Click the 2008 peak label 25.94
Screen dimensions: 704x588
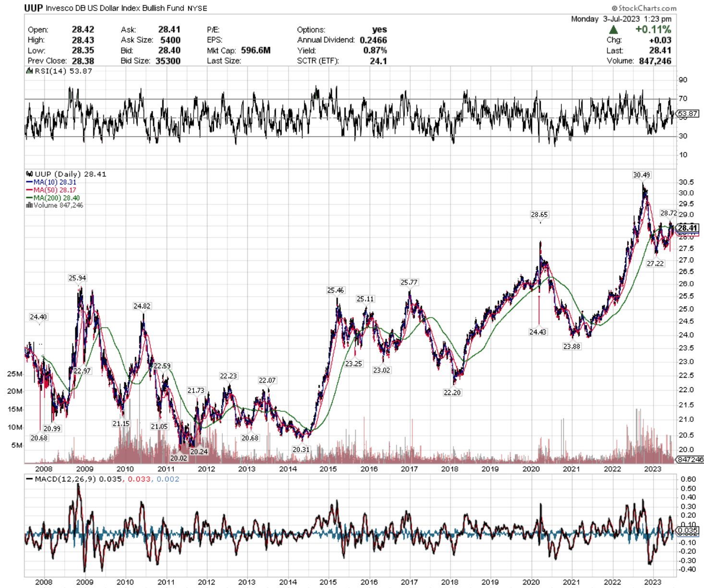77,278
